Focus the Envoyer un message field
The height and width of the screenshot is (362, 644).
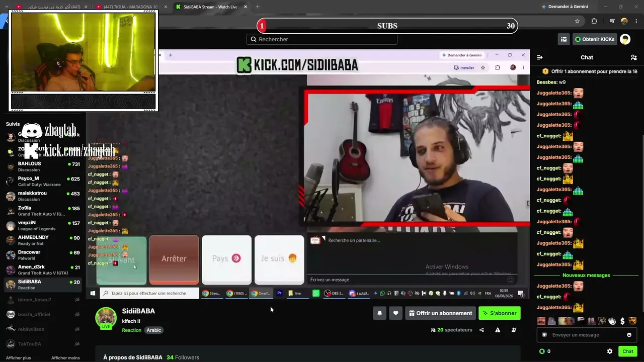586,335
